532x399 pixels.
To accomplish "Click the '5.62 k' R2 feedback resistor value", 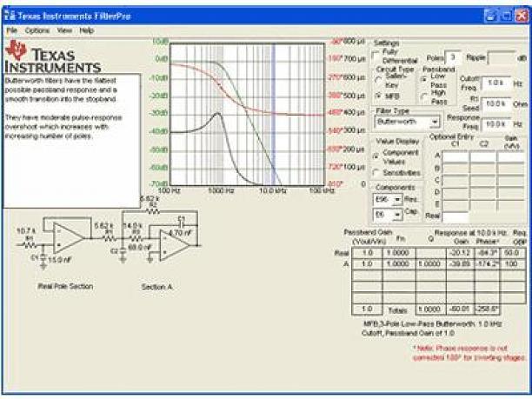I will tap(149, 199).
